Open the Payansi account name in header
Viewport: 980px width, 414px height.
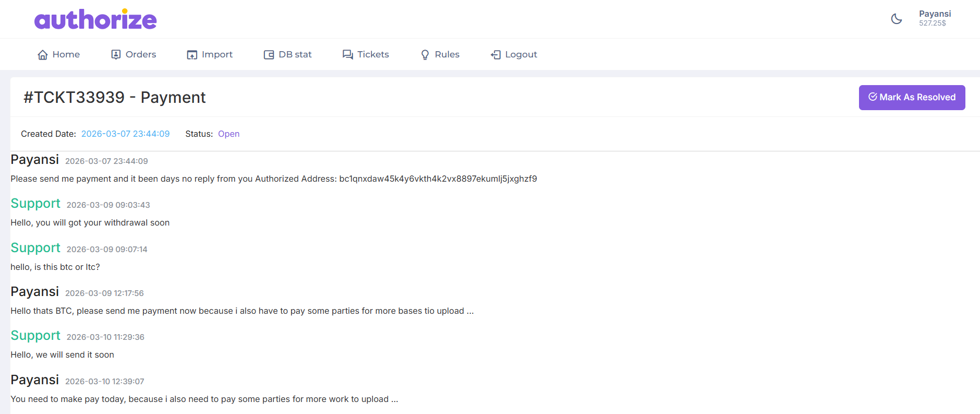pos(935,14)
